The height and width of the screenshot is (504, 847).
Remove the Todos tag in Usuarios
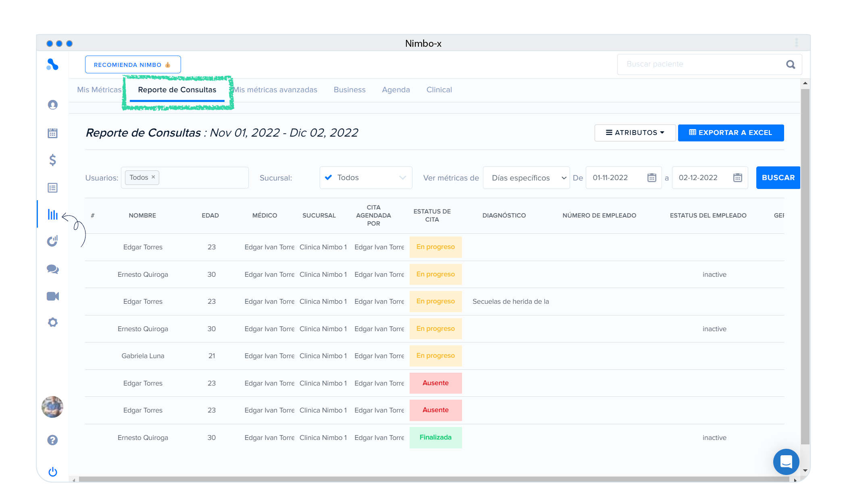point(153,177)
